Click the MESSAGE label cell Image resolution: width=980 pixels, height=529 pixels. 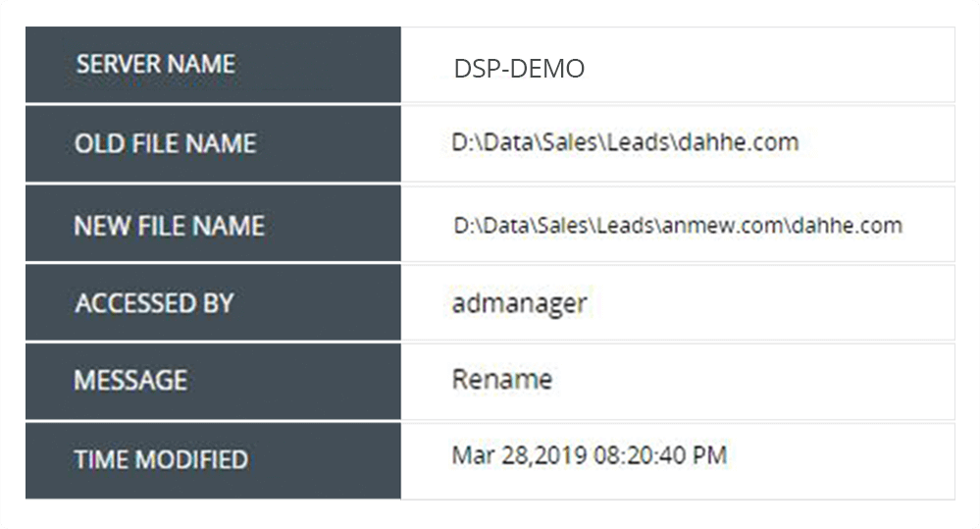coord(213,381)
